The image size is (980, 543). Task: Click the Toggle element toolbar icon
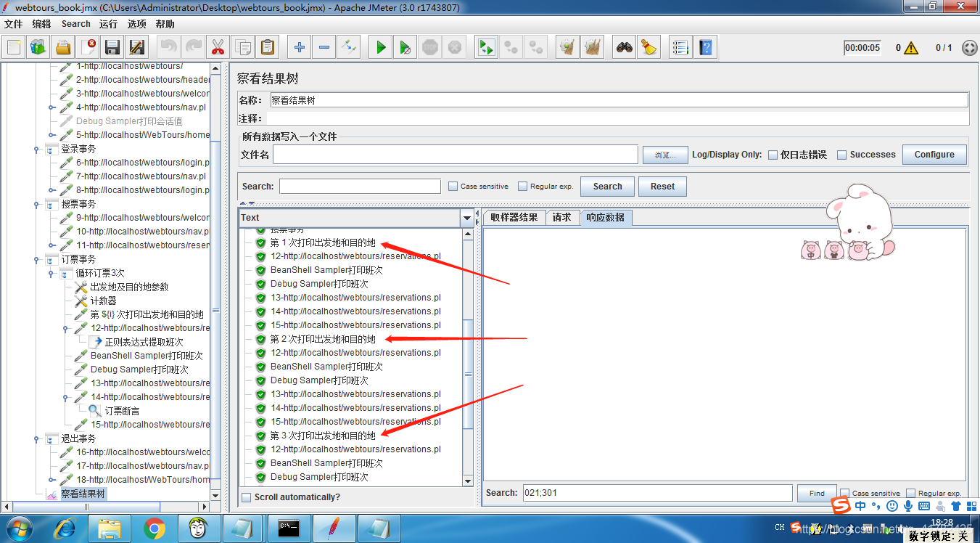pos(348,48)
